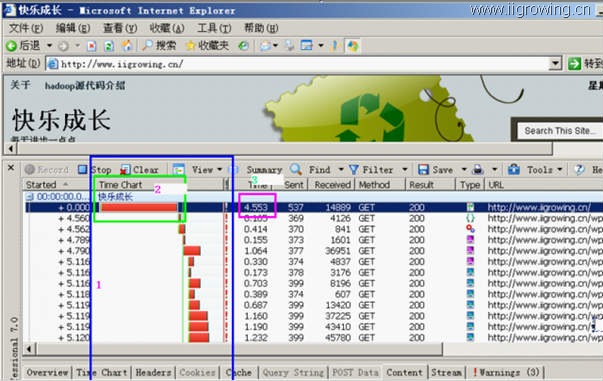Open the 文件(F) menu
Viewport: 603px width, 381px height.
pos(26,28)
